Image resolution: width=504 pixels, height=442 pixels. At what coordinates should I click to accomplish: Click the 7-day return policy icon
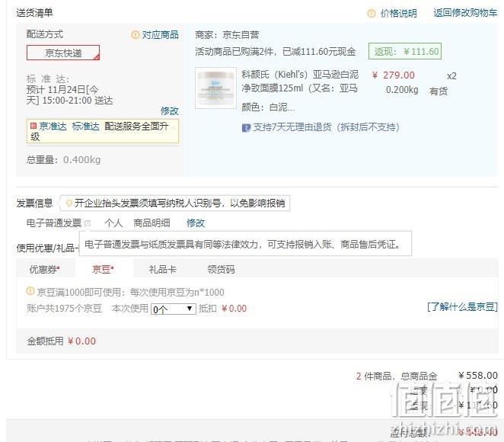pyautogui.click(x=246, y=128)
